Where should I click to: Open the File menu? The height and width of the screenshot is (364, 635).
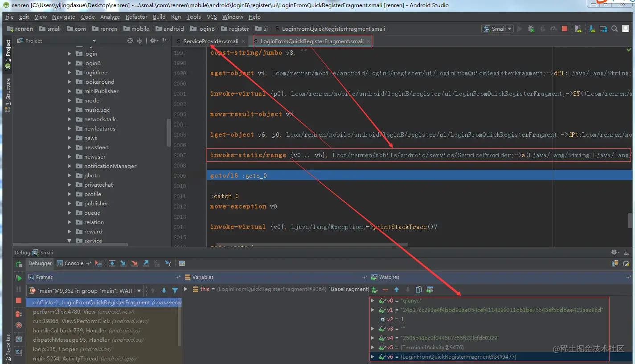[9, 16]
